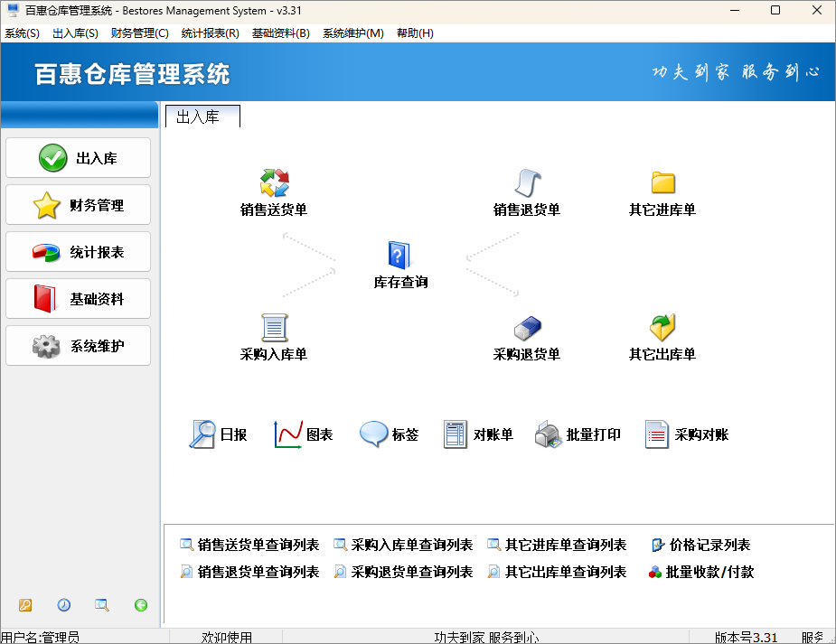Click the 库存查询 label
Viewport: 836px width, 644px height.
tap(401, 283)
